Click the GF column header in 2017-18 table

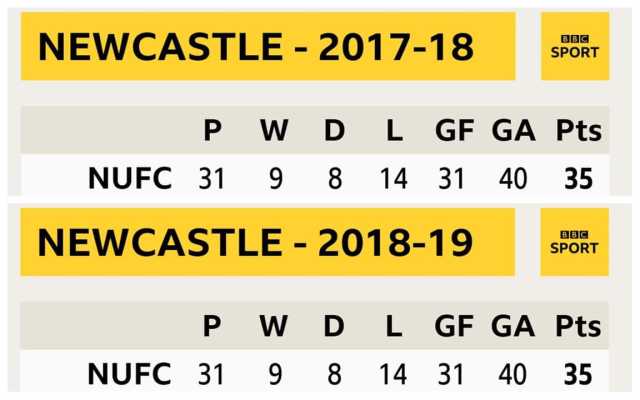pyautogui.click(x=453, y=131)
